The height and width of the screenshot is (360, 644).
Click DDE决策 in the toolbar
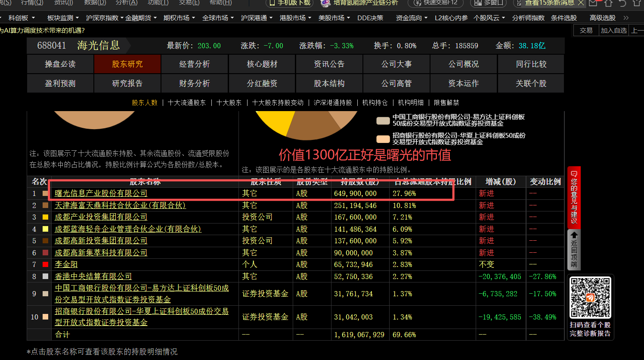(370, 18)
